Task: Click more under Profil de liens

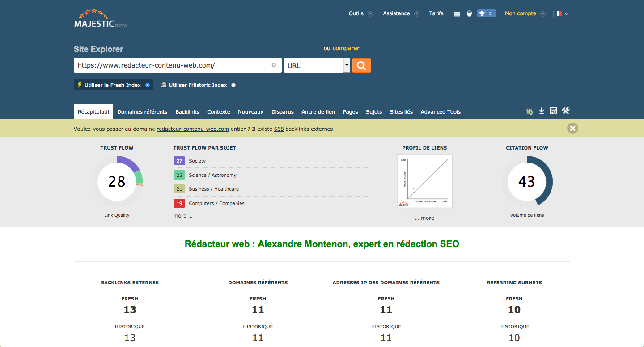Action: click(424, 218)
